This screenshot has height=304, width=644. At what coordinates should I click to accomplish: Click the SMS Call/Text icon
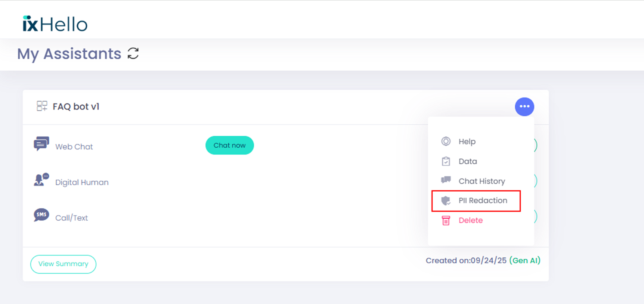[41, 215]
